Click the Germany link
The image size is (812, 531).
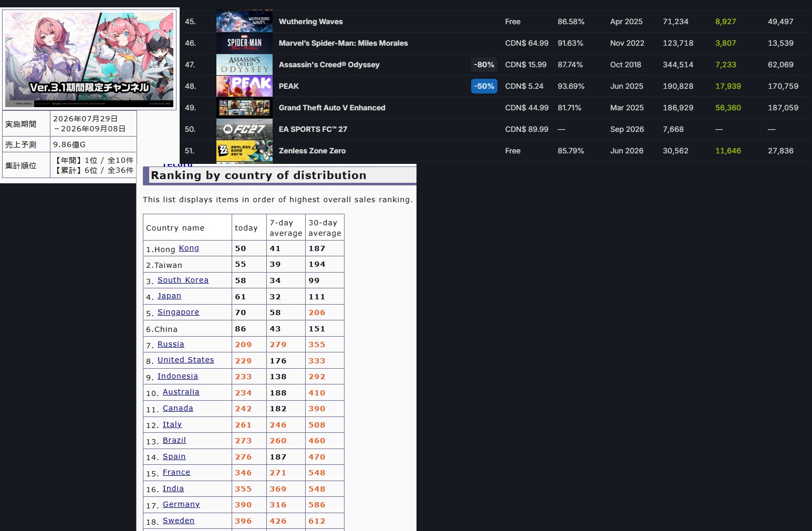(181, 504)
